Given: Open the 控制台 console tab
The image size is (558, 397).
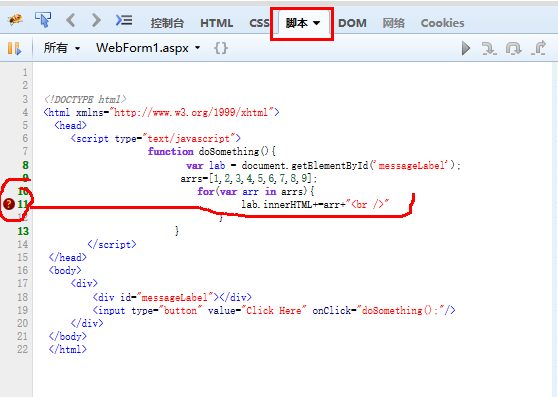Looking at the screenshot, I should (167, 23).
